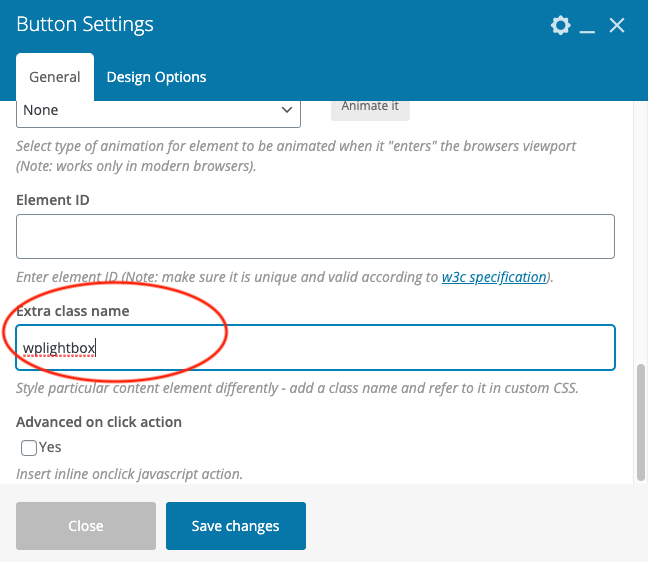Open the w3c specification link
The height and width of the screenshot is (562, 648).
(x=494, y=277)
